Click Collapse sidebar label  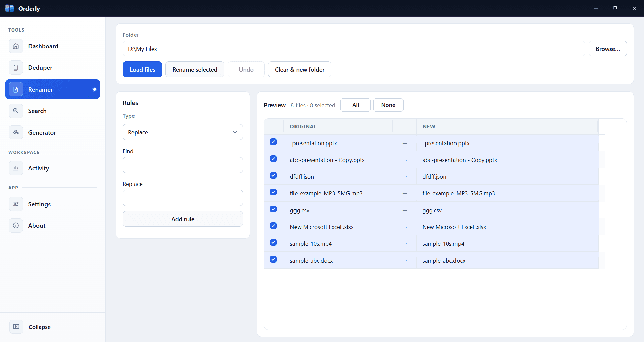(x=40, y=327)
